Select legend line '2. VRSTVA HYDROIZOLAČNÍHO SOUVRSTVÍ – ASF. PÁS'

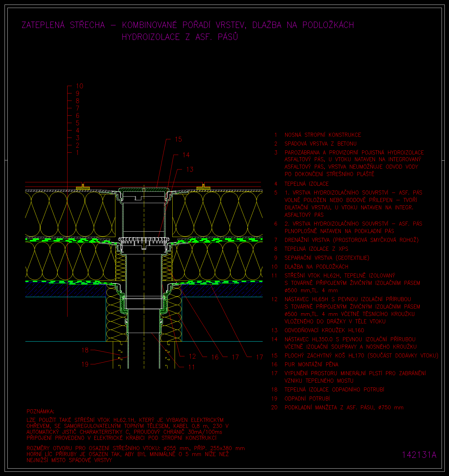(353, 224)
